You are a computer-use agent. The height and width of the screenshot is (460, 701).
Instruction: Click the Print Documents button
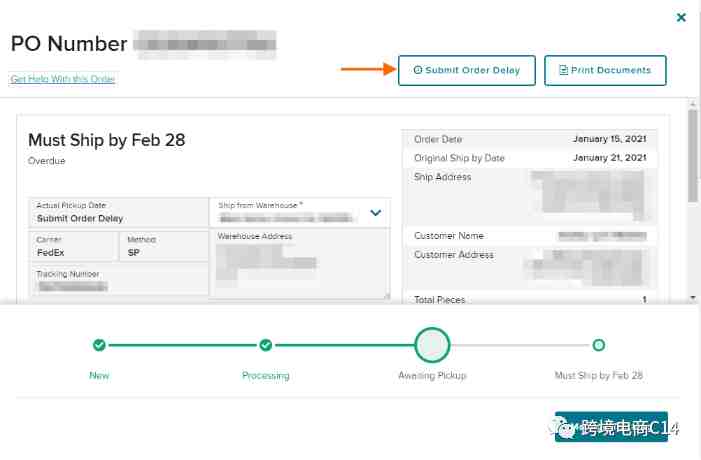(605, 70)
